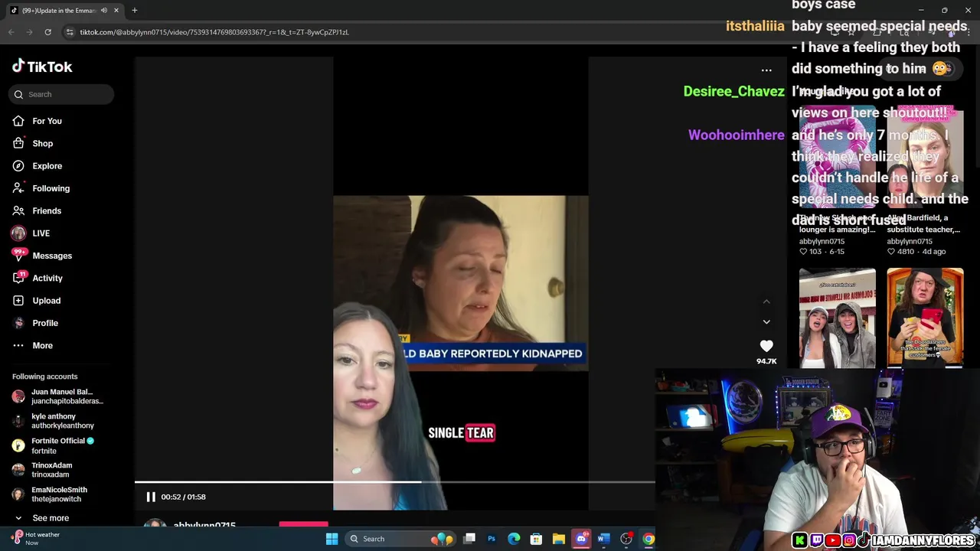Open the Windows Start menu
This screenshot has height=551, width=980.
click(x=332, y=539)
